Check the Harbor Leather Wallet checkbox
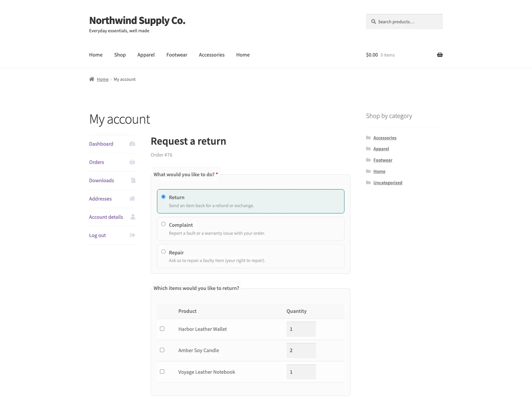532x399 pixels. point(162,329)
